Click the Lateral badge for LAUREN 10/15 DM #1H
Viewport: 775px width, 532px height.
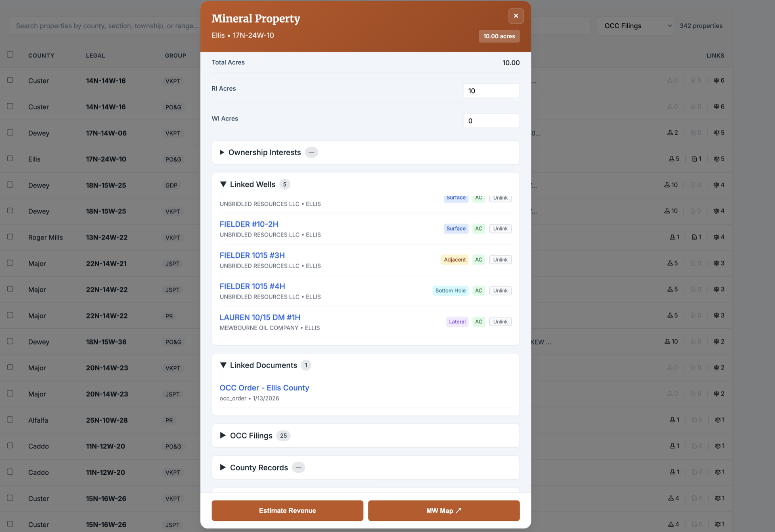click(x=457, y=321)
